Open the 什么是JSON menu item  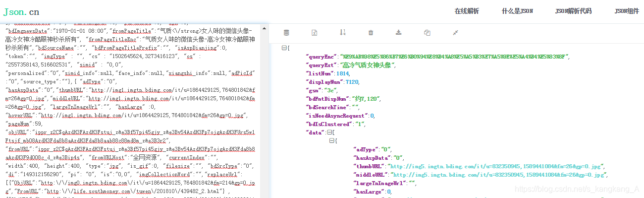coord(517,11)
